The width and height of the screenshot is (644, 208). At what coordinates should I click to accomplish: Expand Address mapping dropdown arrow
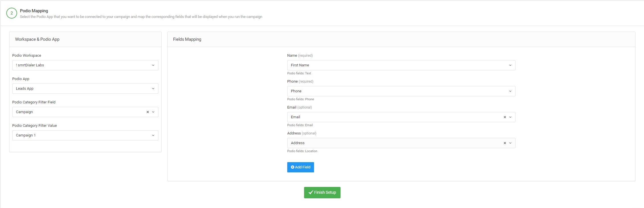coord(510,143)
